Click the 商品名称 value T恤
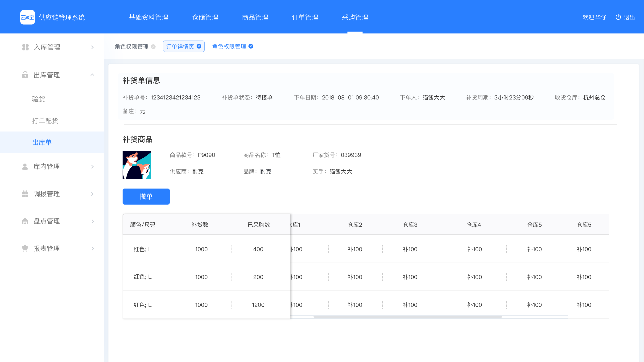 (276, 155)
